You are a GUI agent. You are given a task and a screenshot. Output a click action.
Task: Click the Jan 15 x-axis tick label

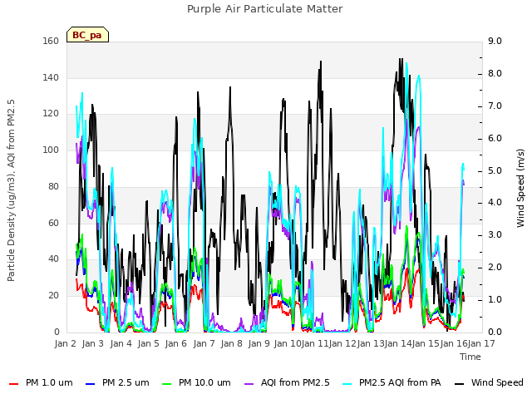pyautogui.click(x=426, y=343)
